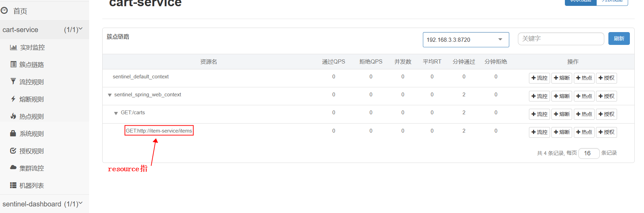644x213 pixels.
Task: Click the 关键字 keyword search field
Action: tap(560, 39)
